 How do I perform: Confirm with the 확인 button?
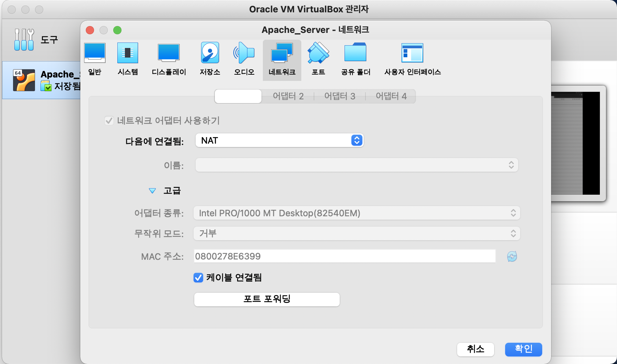point(524,349)
